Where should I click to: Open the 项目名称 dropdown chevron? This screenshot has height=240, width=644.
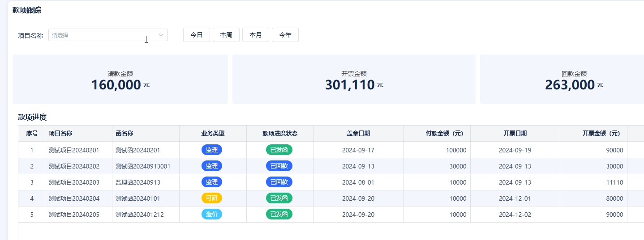(161, 35)
